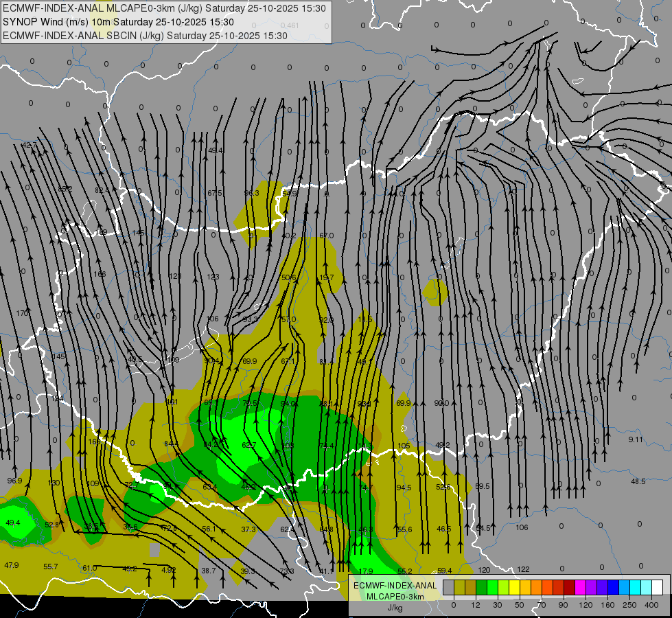Screen dimensions: 672x618
Task: Click the 'ECMWF-INDEX-ANAL SBCIN (J/kg)' header line
Action: (x=145, y=36)
